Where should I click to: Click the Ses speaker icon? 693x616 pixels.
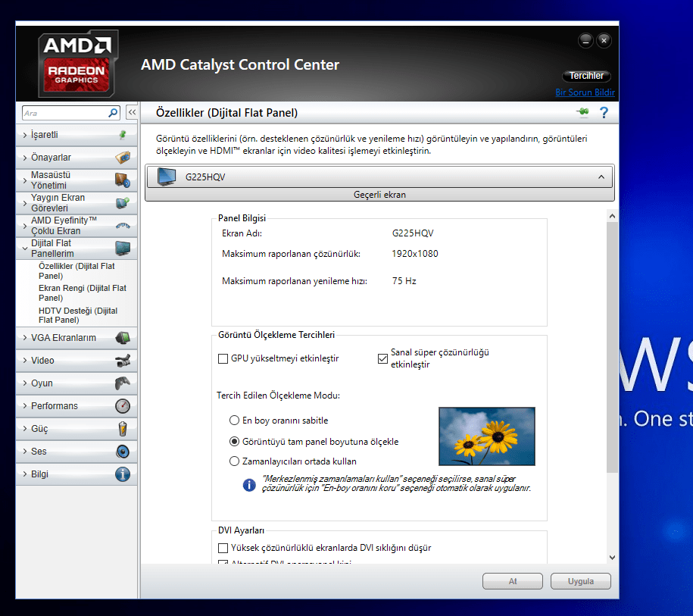tap(123, 452)
